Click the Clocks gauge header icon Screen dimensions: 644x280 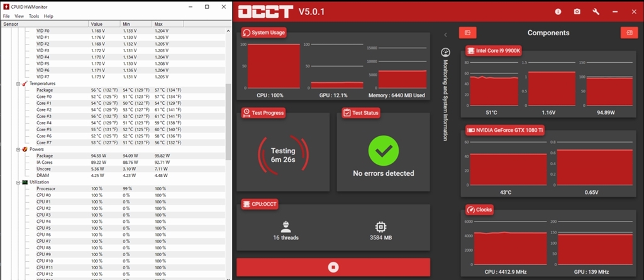pyautogui.click(x=470, y=210)
